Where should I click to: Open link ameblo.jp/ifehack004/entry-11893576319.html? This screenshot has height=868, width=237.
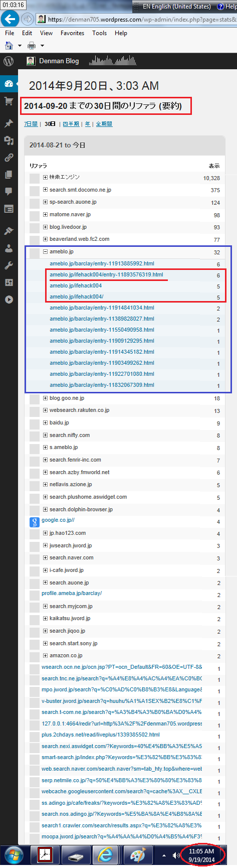(106, 274)
